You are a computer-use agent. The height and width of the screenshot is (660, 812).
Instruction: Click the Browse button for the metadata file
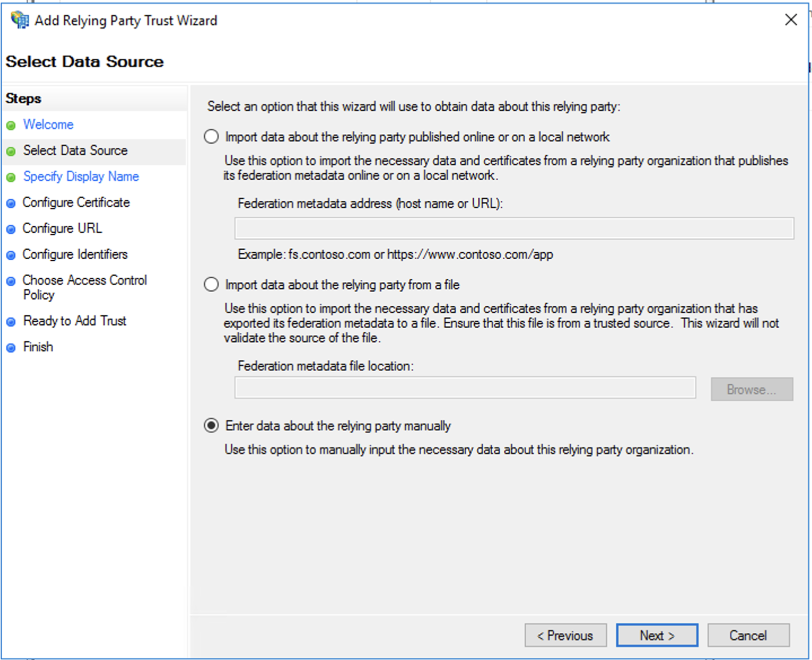(751, 389)
